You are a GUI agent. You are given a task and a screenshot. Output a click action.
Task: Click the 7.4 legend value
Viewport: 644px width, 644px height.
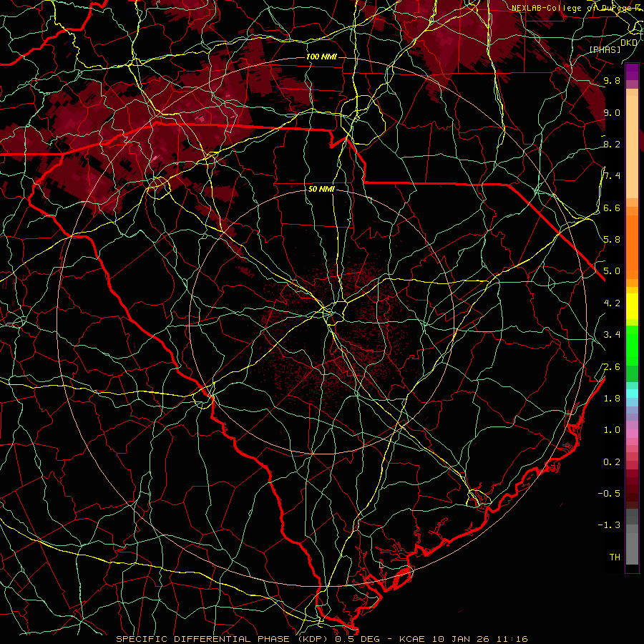tap(612, 176)
